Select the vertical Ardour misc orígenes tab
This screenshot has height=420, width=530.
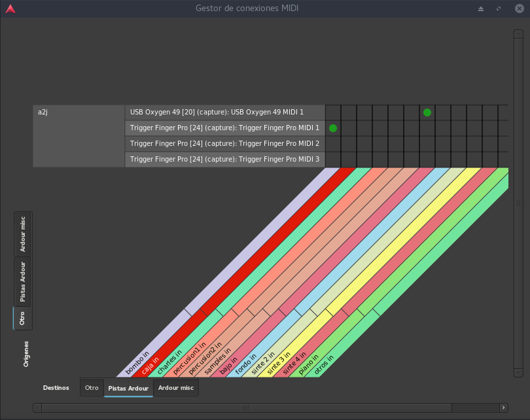(23, 234)
